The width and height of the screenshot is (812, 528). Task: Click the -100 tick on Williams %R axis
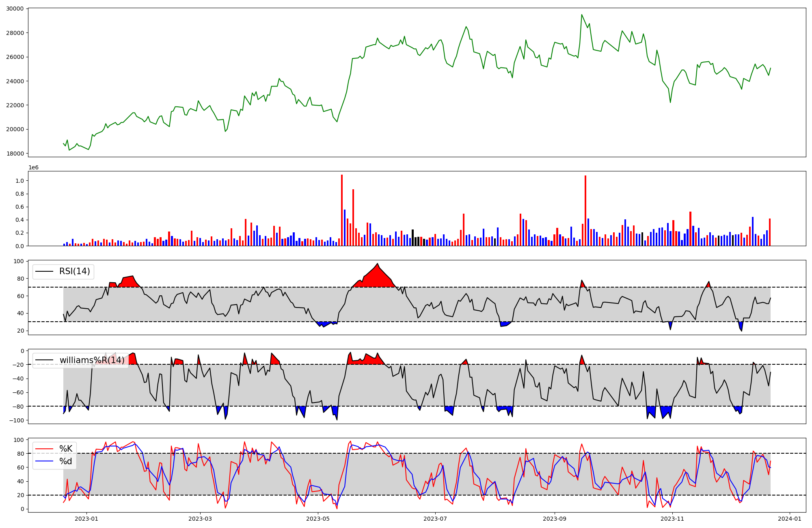pos(17,420)
